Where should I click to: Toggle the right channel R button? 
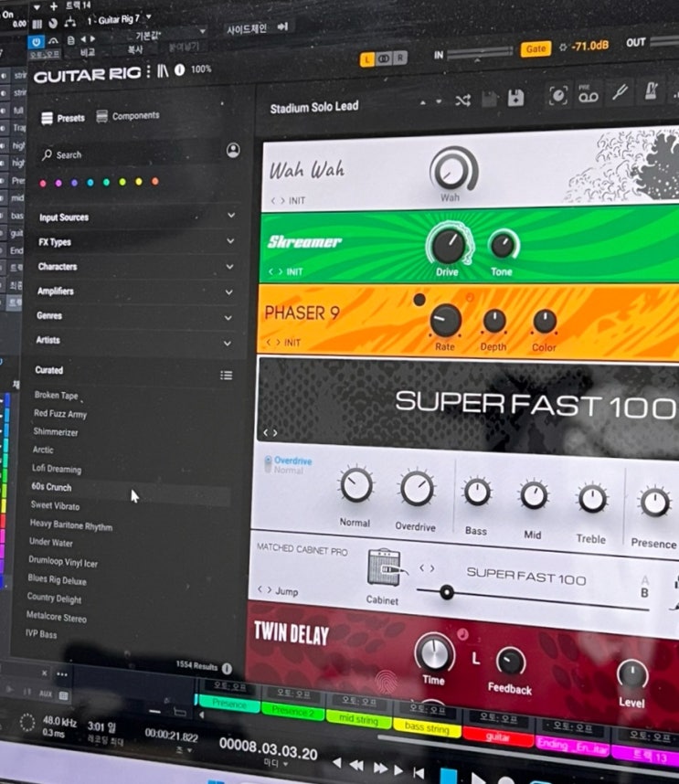click(400, 58)
